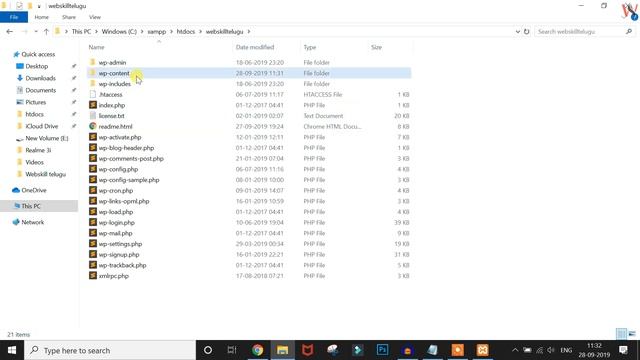Viewport: 640px width, 360px height.
Task: Switch to details view layout icon
Action: pyautogui.click(x=621, y=333)
